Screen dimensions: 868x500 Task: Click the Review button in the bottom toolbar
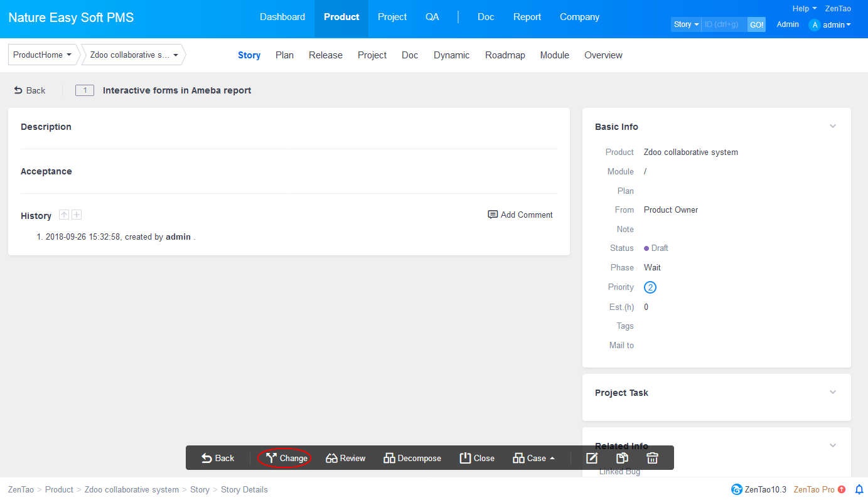[x=345, y=458]
